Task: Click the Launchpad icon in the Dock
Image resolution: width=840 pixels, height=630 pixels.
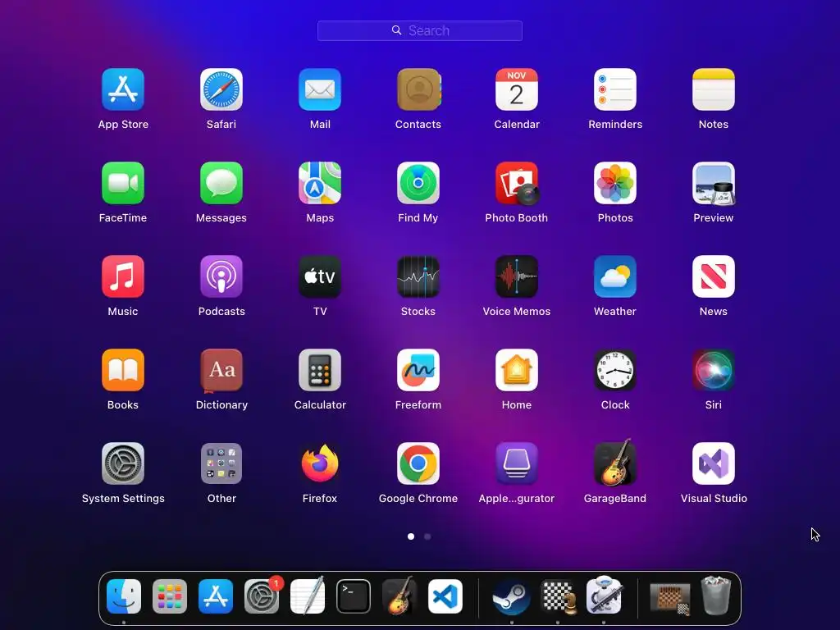Action: coord(170,596)
